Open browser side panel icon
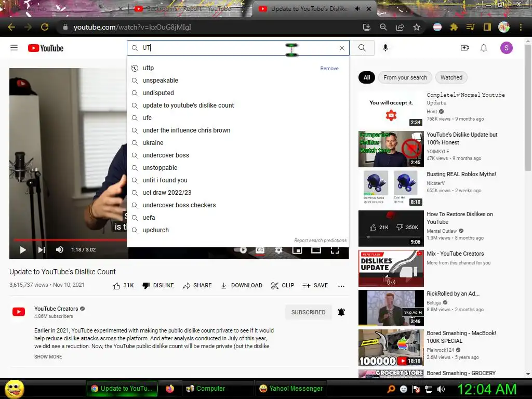 coord(487,27)
